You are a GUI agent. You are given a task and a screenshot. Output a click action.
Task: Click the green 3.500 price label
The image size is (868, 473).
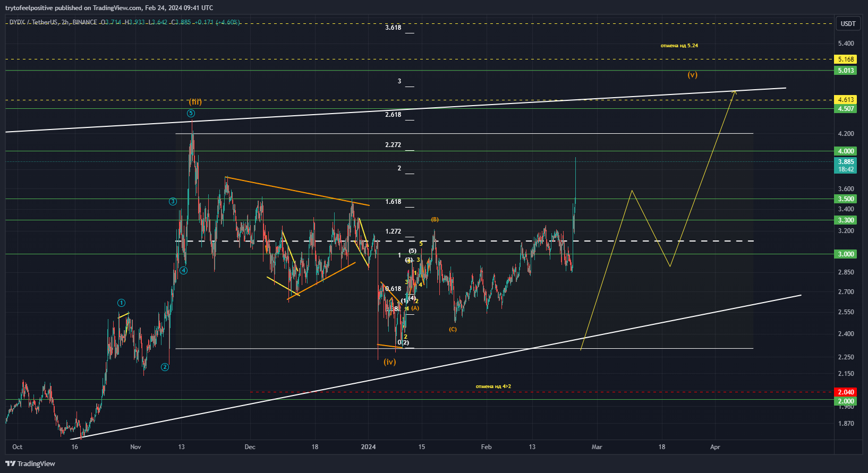click(x=846, y=199)
